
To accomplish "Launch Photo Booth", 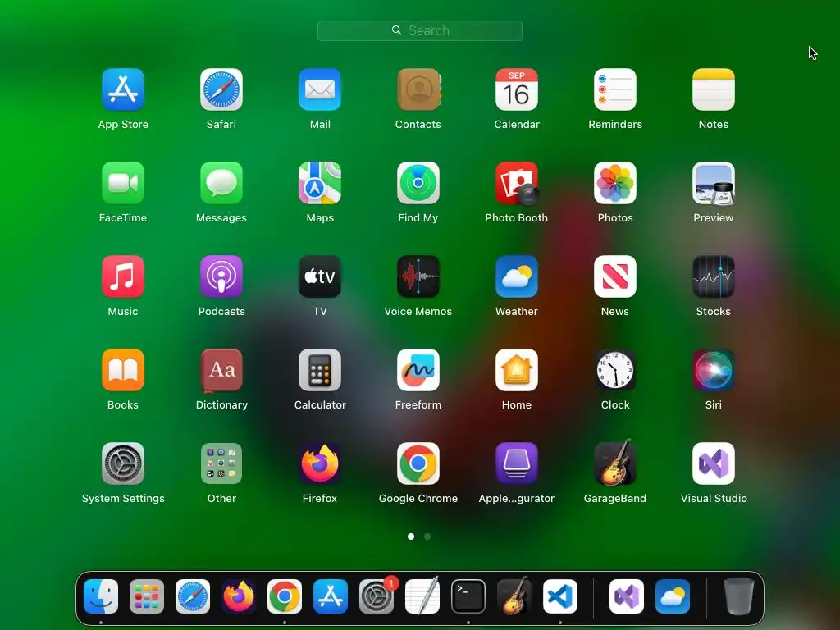I will [517, 183].
